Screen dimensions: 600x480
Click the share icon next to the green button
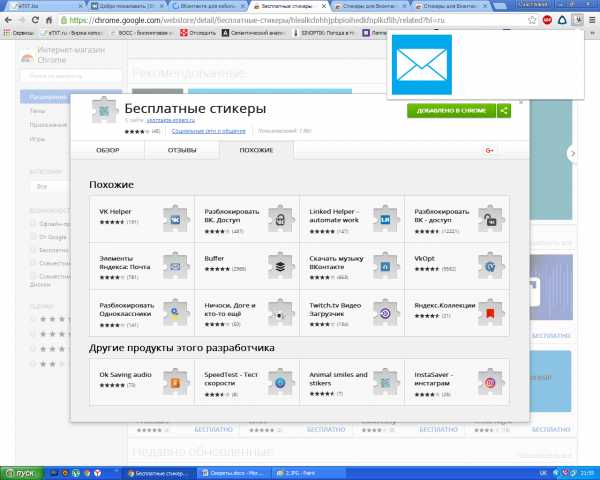(x=504, y=111)
